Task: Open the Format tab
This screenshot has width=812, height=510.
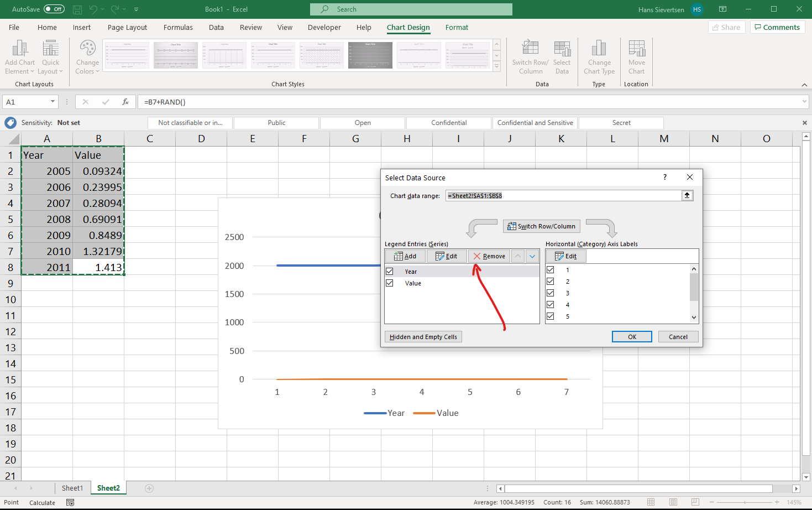Action: coord(457,28)
